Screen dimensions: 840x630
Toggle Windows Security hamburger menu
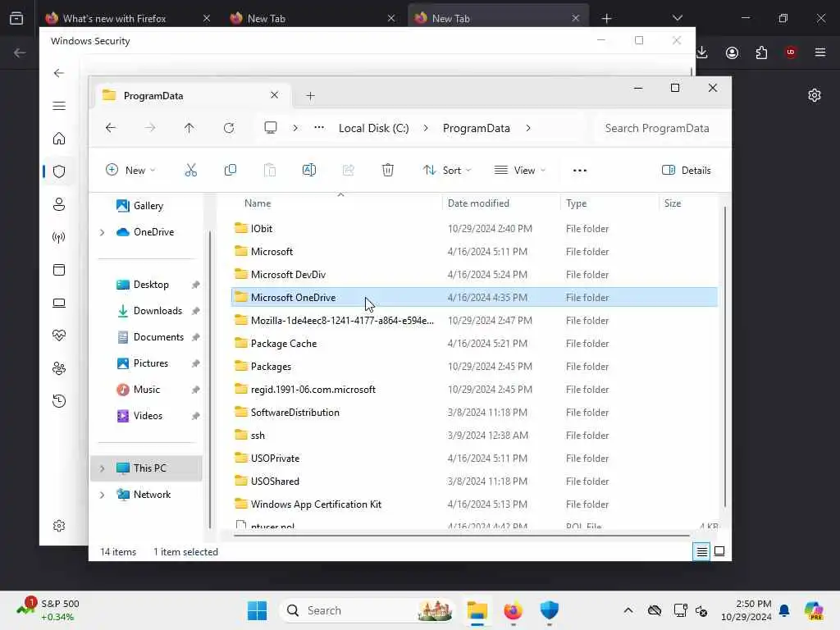pyautogui.click(x=59, y=106)
